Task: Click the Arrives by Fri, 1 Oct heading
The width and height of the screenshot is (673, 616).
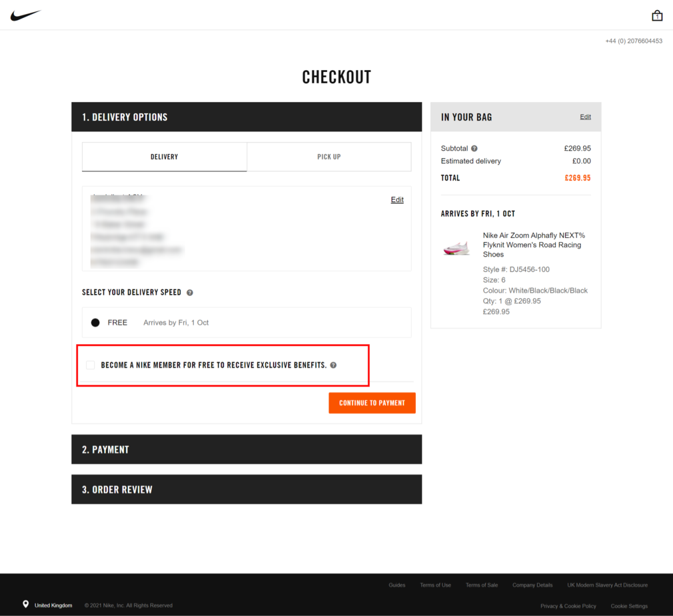Action: point(478,213)
